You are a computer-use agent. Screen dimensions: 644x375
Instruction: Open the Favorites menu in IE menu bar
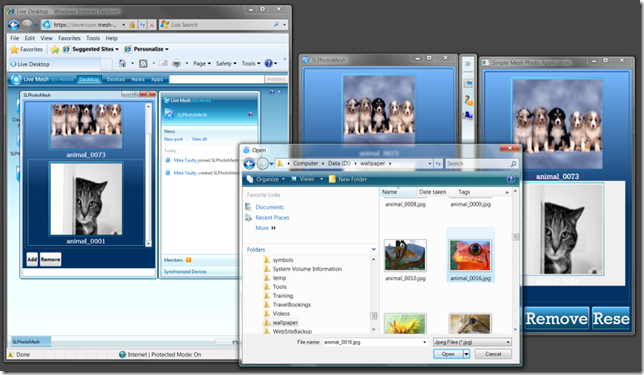click(69, 38)
